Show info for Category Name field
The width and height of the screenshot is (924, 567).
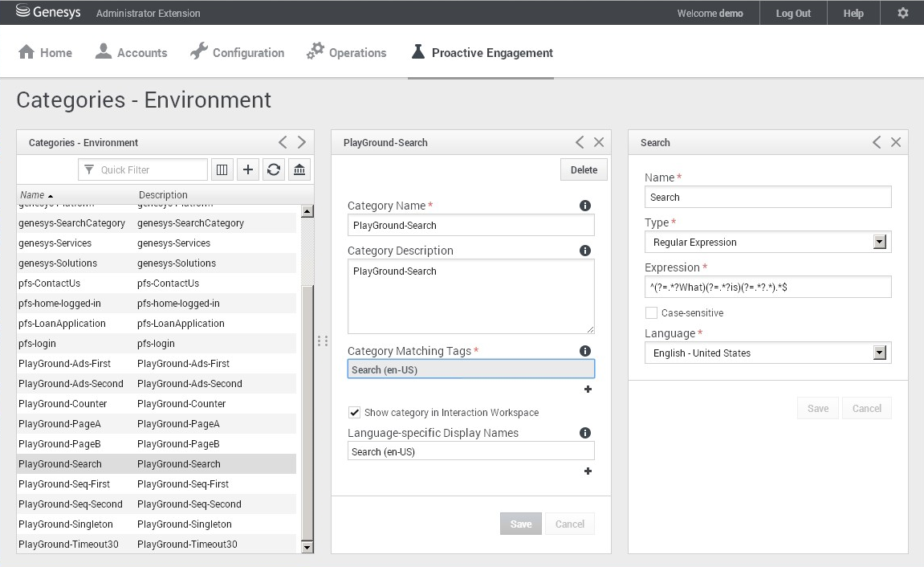(585, 206)
